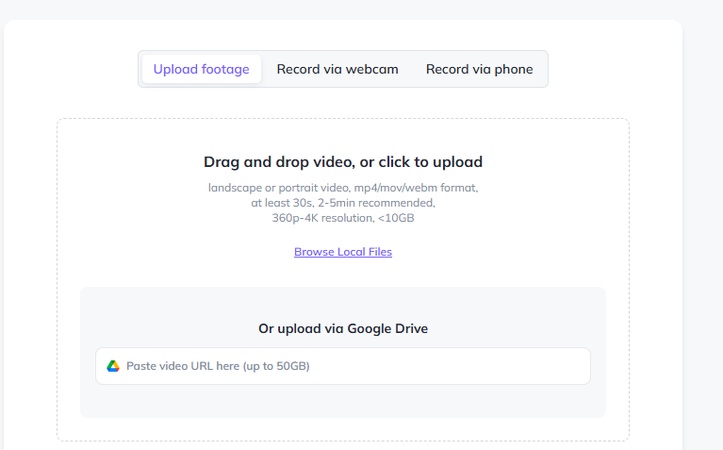This screenshot has width=723, height=450.
Task: Click the Google Drive logo icon
Action: coord(113,366)
